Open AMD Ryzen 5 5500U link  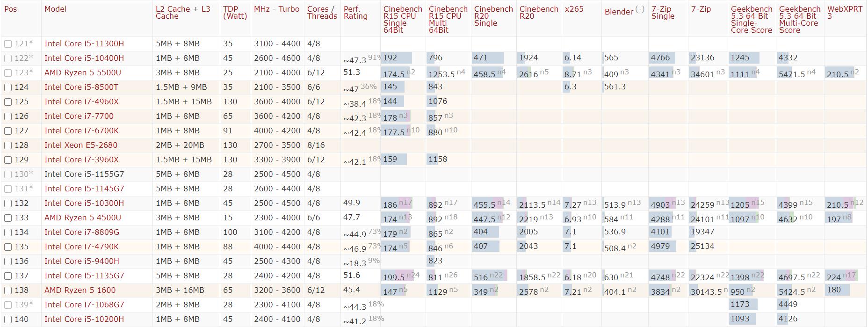(x=83, y=73)
